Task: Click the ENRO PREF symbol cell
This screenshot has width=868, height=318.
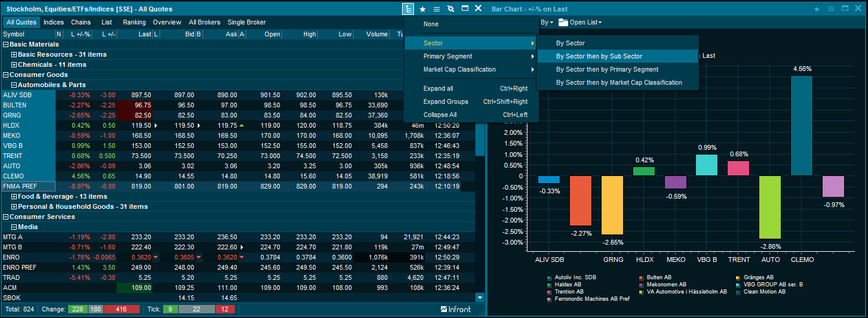Action: coord(28,267)
